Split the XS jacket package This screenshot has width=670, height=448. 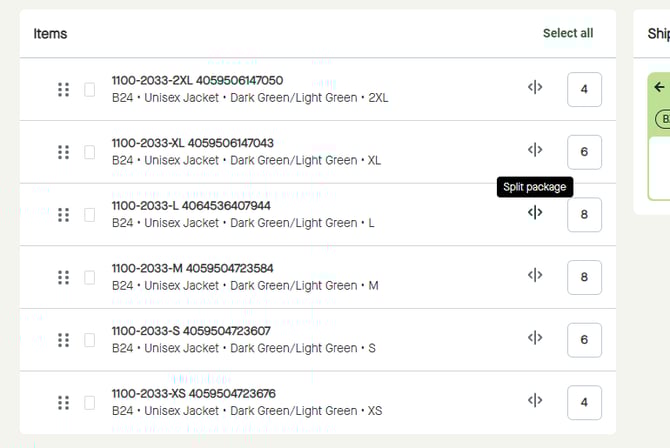click(x=535, y=401)
